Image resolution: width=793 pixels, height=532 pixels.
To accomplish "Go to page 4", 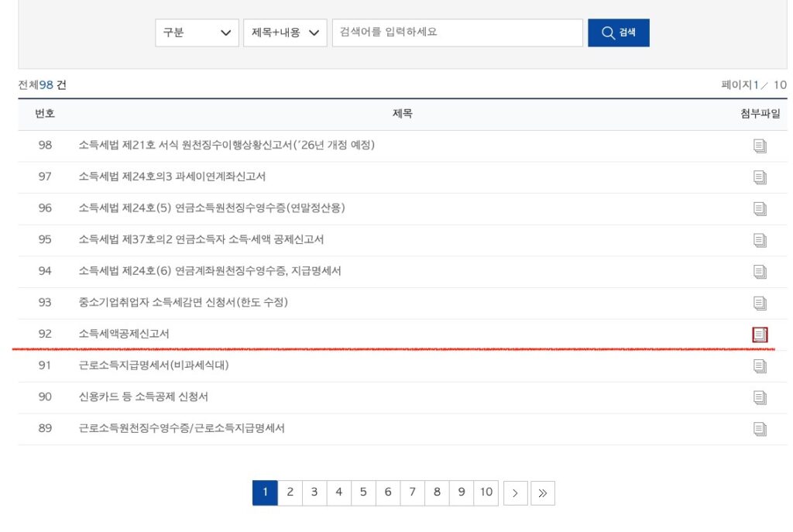I will click(x=339, y=493).
